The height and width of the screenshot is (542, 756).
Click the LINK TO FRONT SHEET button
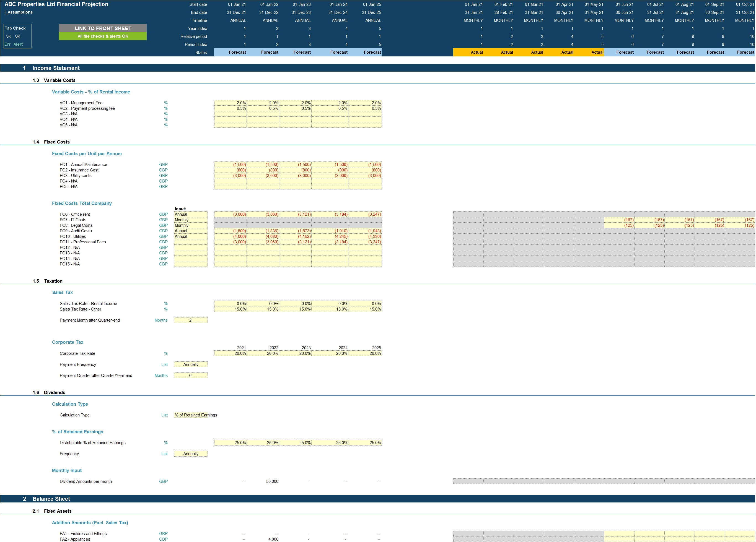coord(103,28)
